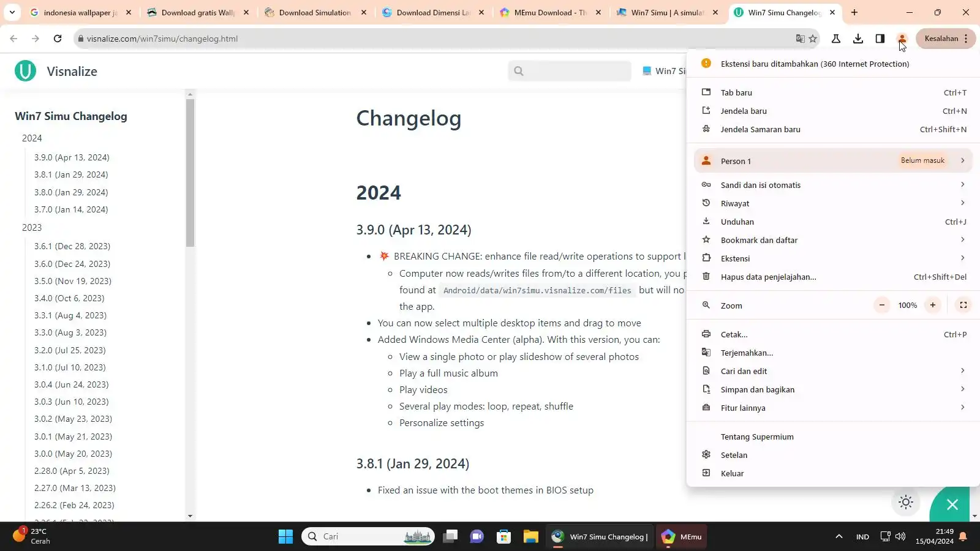Toggle the light/dark theme sun button

click(x=906, y=503)
